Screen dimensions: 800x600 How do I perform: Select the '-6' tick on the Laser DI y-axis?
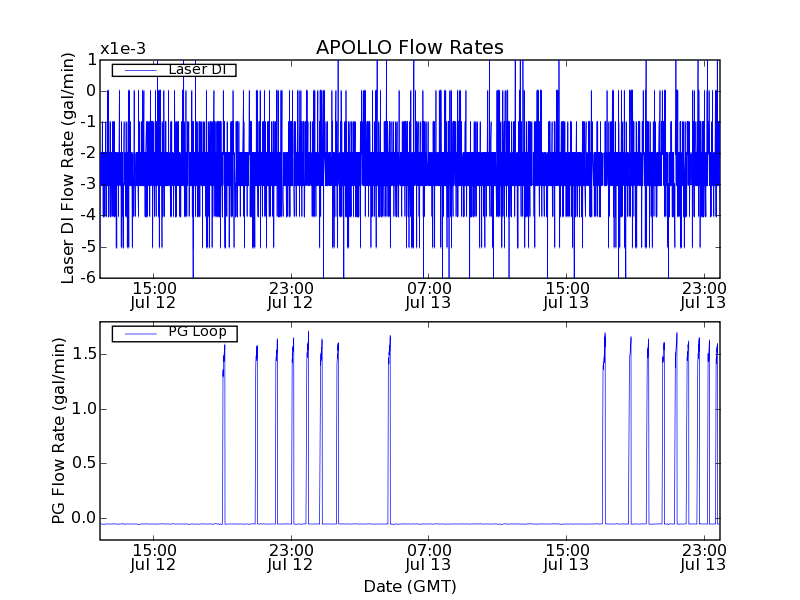point(89,278)
